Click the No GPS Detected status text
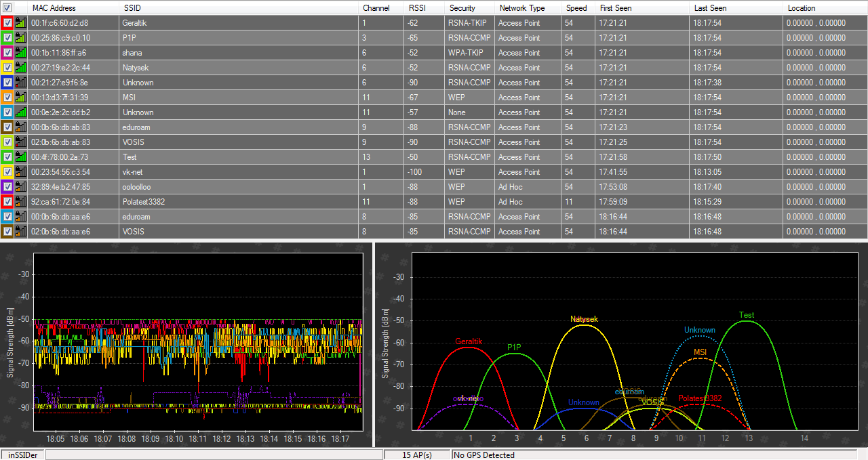Image resolution: width=868 pixels, height=460 pixels. (484, 455)
